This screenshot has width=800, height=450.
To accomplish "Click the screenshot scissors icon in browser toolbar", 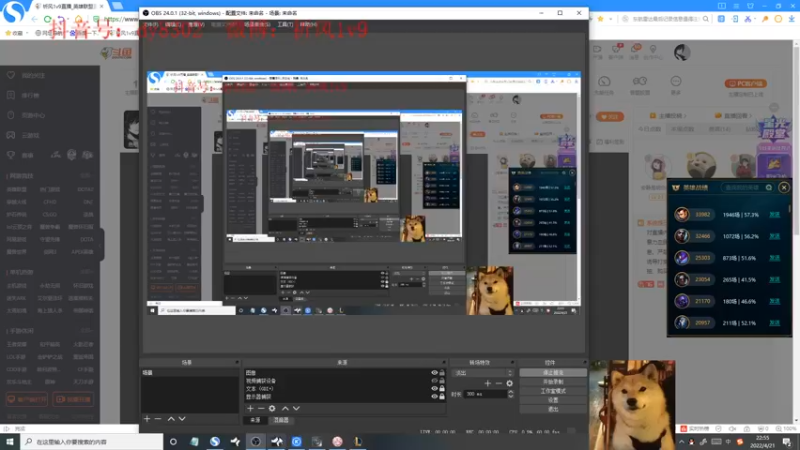I will point(748,19).
